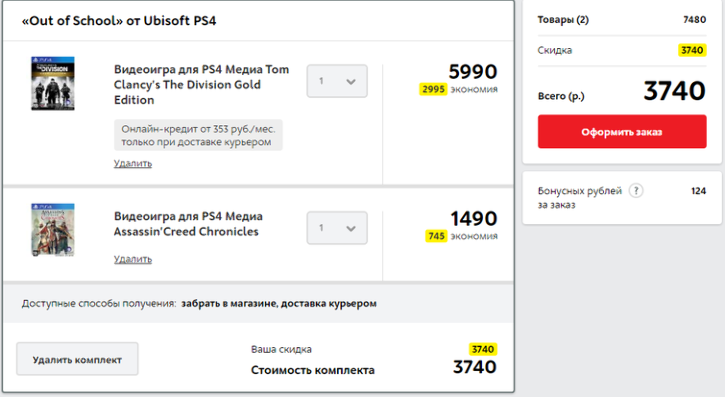This screenshot has width=725, height=397.
Task: Click chevron arrow in Assassin's Creed quantity selector
Action: coord(351,229)
